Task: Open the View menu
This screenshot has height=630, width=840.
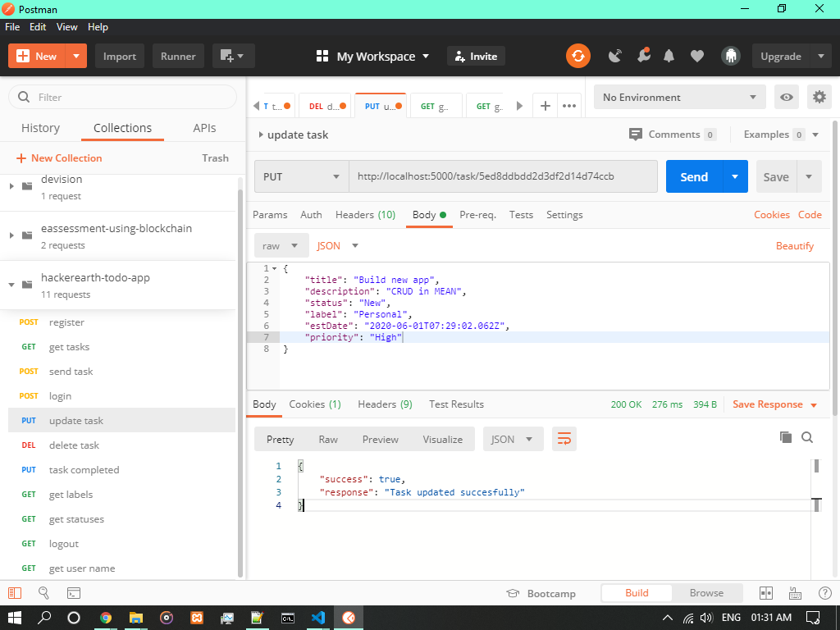Action: click(67, 27)
